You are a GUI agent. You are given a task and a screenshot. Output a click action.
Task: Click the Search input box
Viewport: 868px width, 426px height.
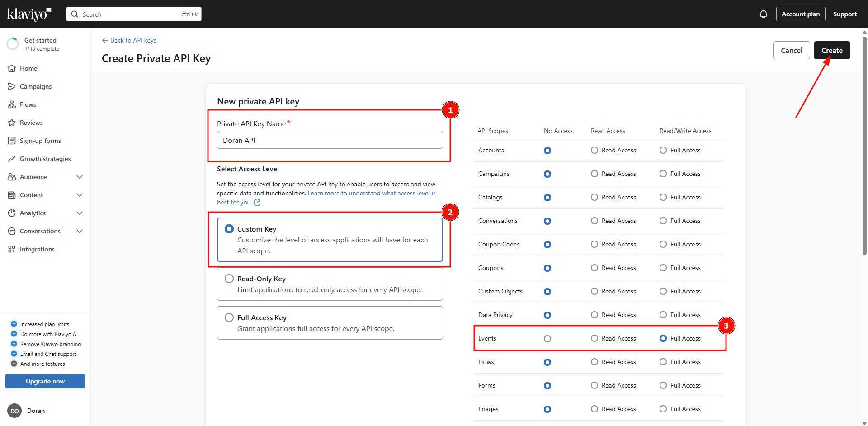(134, 14)
